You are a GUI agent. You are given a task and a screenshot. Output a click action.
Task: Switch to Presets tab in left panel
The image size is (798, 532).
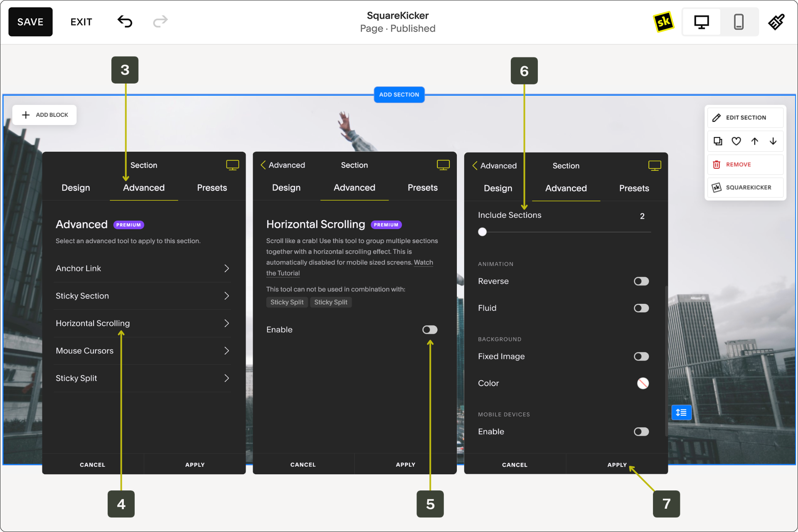pyautogui.click(x=212, y=188)
